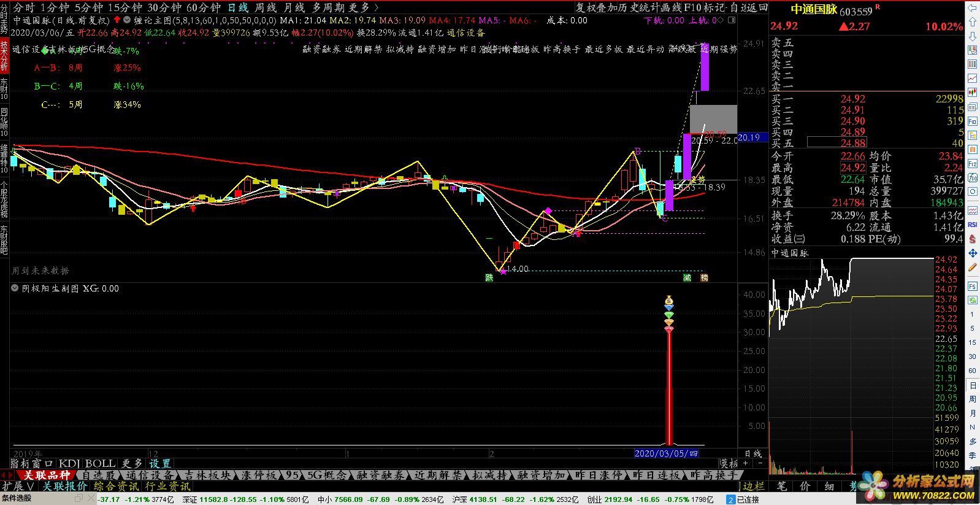Viewport: 980px width, 505px height.
Task: Click the 返回 button
Action: click(757, 7)
